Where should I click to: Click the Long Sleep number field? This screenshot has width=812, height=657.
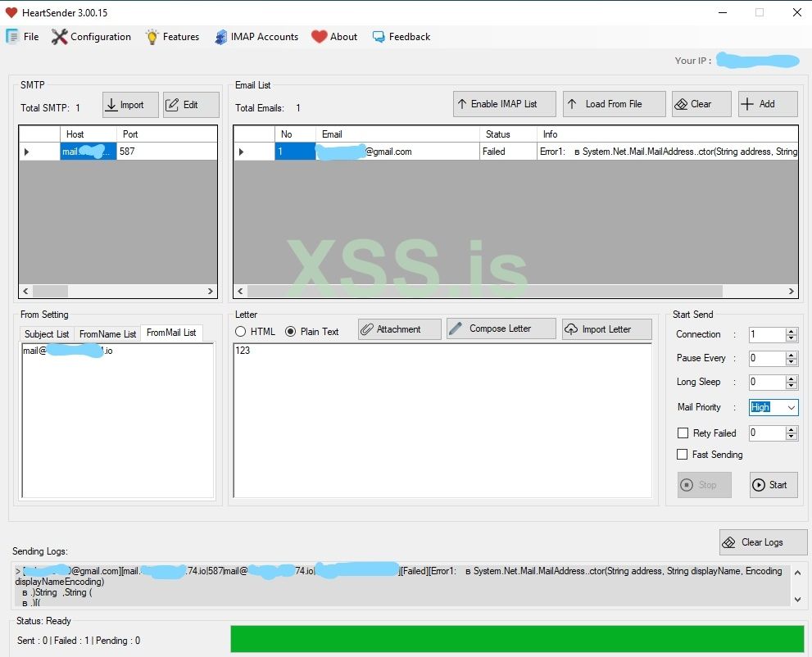tap(767, 382)
